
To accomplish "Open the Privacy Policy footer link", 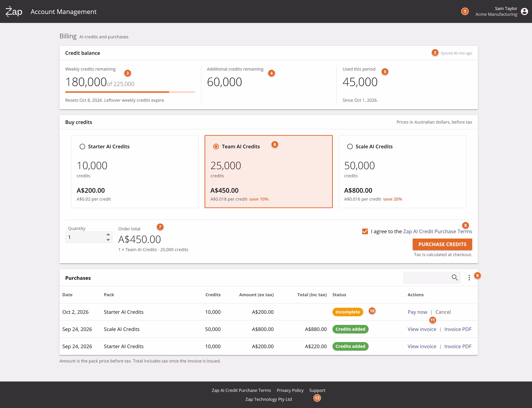I will (290, 390).
